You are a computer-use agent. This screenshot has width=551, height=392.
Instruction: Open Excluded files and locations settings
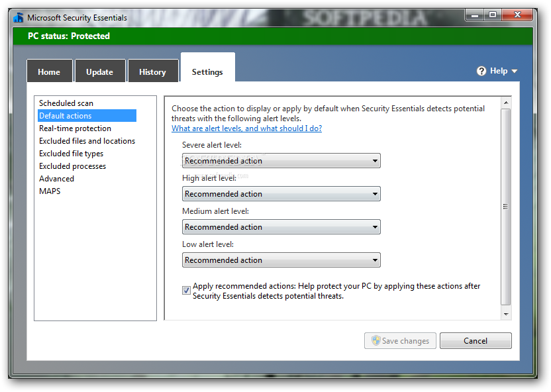tap(87, 141)
